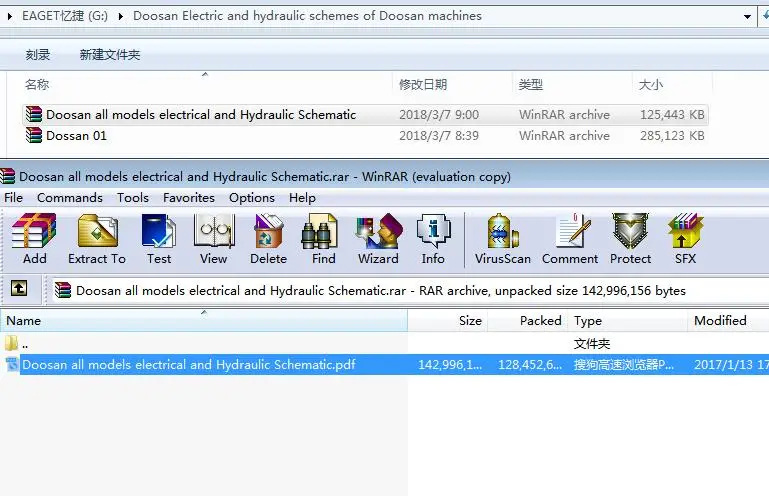The height and width of the screenshot is (496, 769).
Task: Sort Explorer by 大小 column
Action: pos(650,84)
